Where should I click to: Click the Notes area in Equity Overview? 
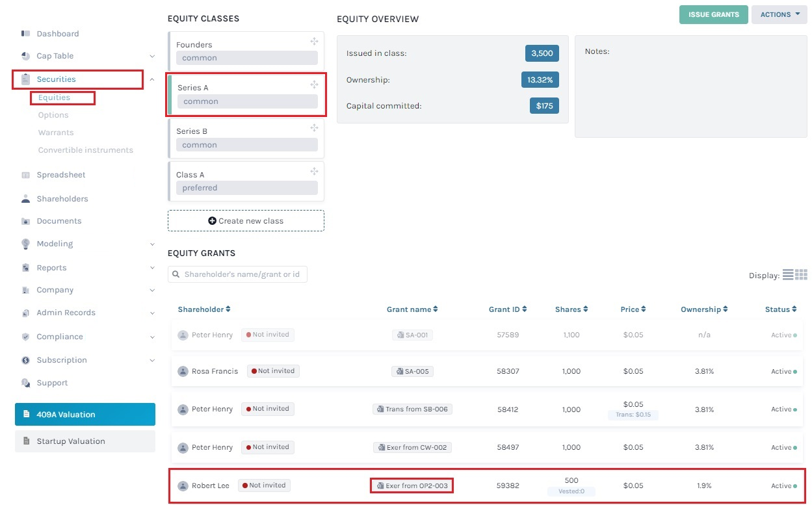click(690, 86)
